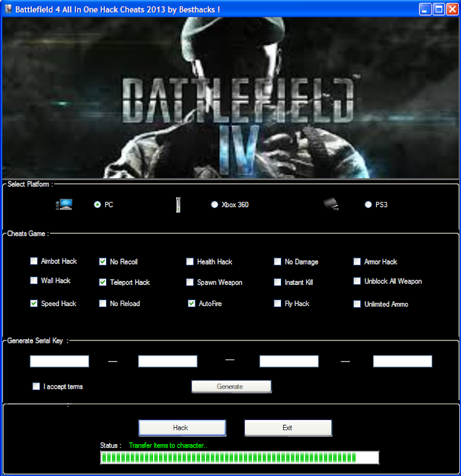
Task: Enable the Instant Kill checkbox
Action: tap(278, 283)
